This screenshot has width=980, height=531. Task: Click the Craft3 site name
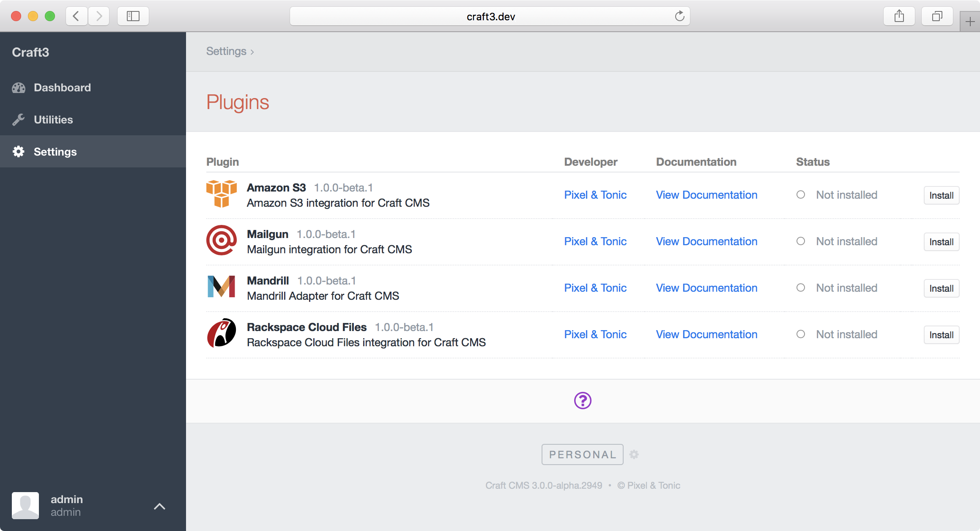pyautogui.click(x=30, y=52)
